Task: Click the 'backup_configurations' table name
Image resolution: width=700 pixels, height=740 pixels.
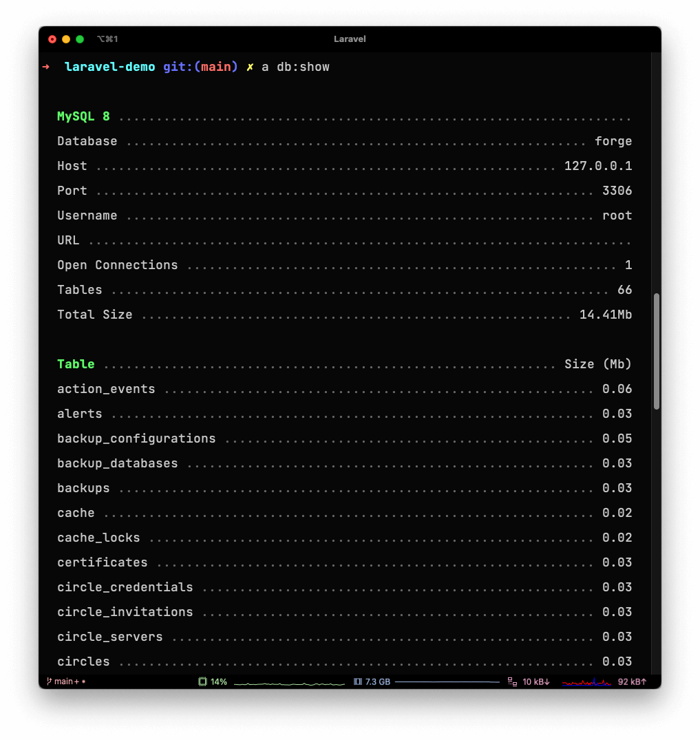Action: point(136,438)
